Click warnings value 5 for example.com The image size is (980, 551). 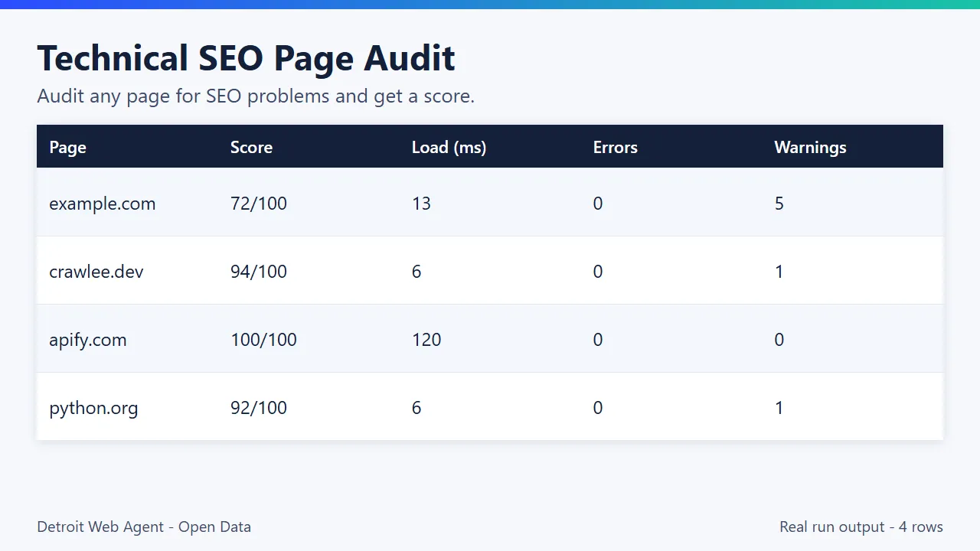pyautogui.click(x=779, y=204)
